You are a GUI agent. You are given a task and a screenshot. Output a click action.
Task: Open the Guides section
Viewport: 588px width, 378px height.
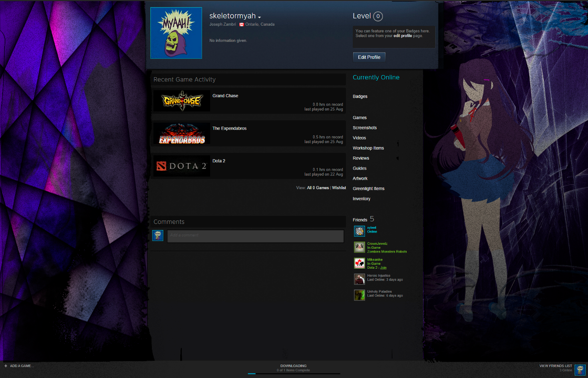pyautogui.click(x=359, y=168)
